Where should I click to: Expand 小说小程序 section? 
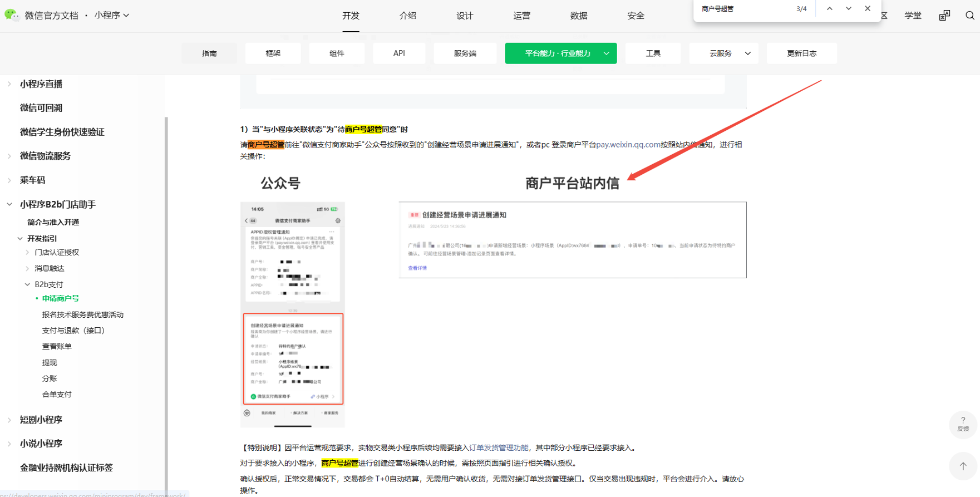point(9,444)
